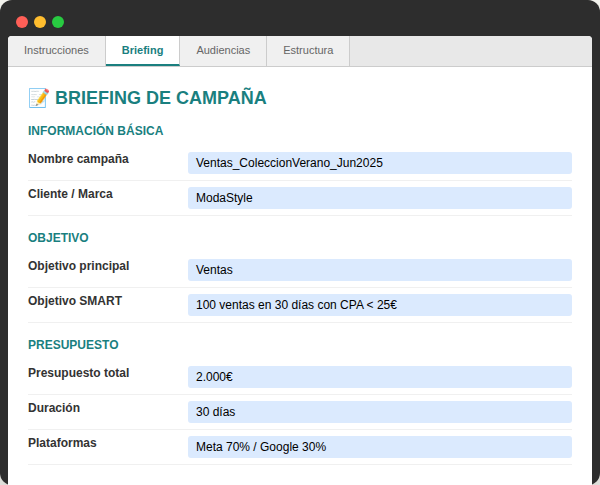Click the Presupuesto total field
Image resolution: width=600 pixels, height=485 pixels.
(379, 377)
